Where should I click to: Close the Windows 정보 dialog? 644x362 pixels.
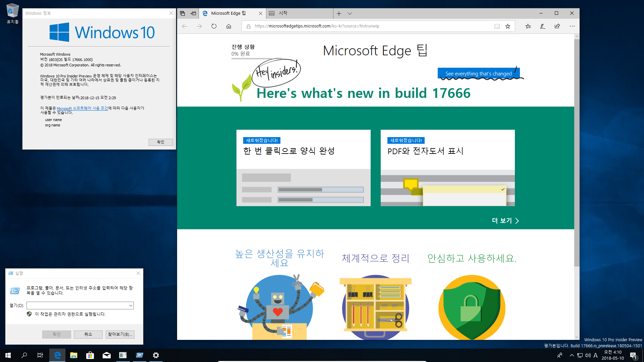[x=171, y=13]
